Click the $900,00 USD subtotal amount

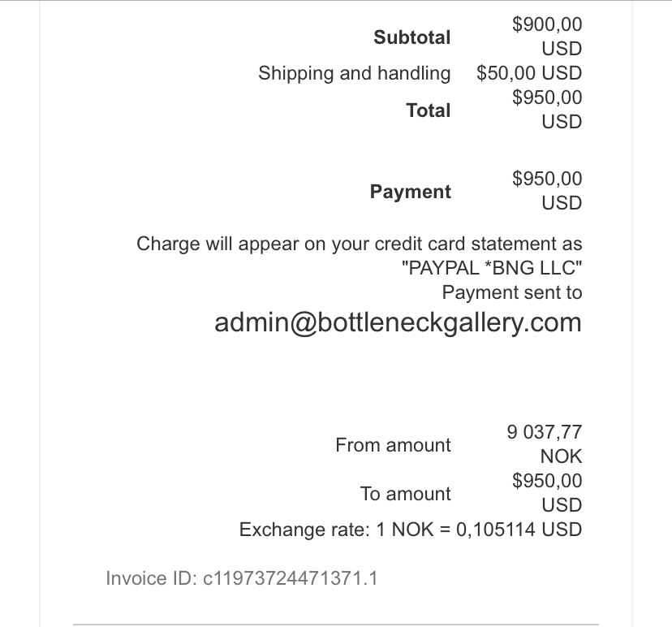coord(547,37)
